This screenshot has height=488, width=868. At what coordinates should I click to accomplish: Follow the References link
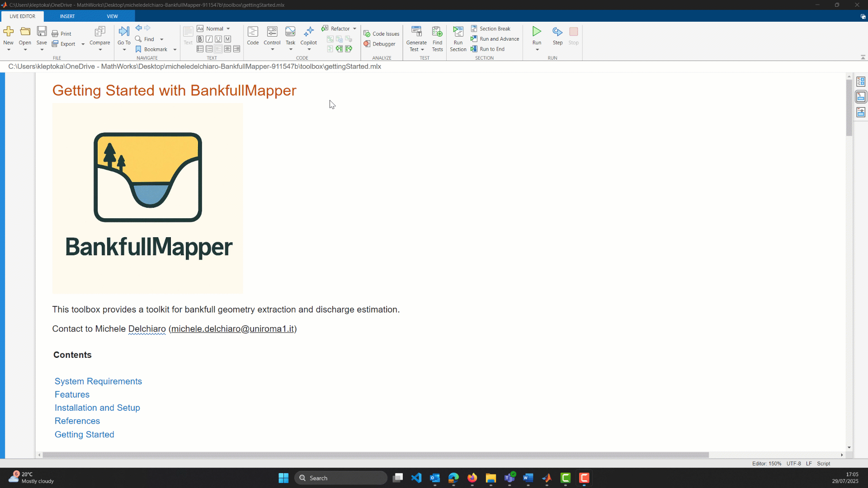[x=77, y=421]
